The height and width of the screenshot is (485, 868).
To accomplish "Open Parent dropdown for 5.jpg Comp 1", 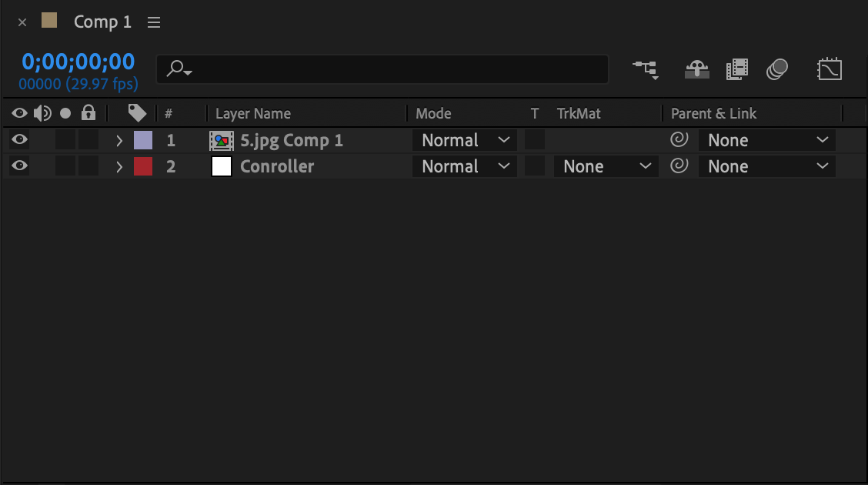I will point(766,140).
